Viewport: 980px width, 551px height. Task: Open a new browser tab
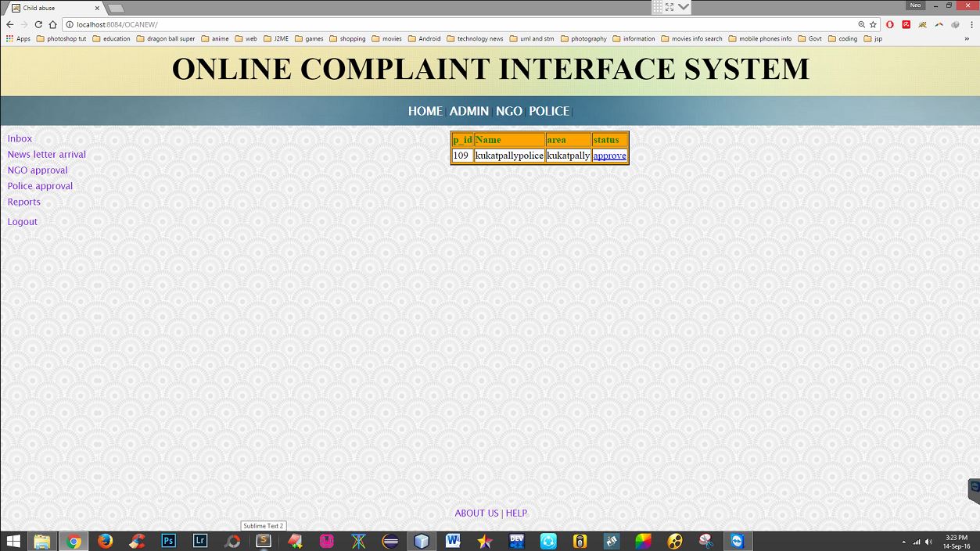[115, 8]
